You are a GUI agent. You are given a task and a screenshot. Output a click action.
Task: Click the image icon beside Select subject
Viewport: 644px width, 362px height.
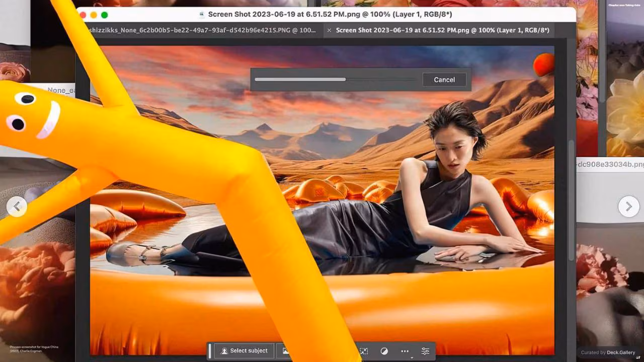tap(285, 351)
